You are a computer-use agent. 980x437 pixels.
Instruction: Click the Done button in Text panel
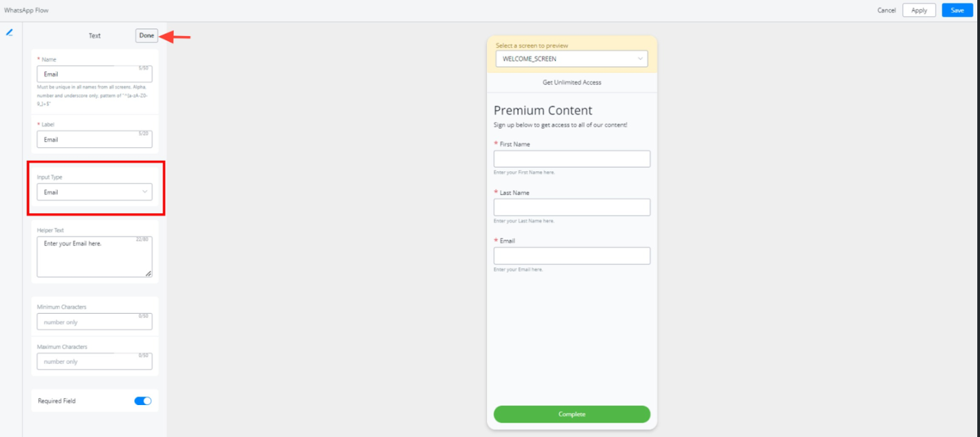pyautogui.click(x=146, y=35)
